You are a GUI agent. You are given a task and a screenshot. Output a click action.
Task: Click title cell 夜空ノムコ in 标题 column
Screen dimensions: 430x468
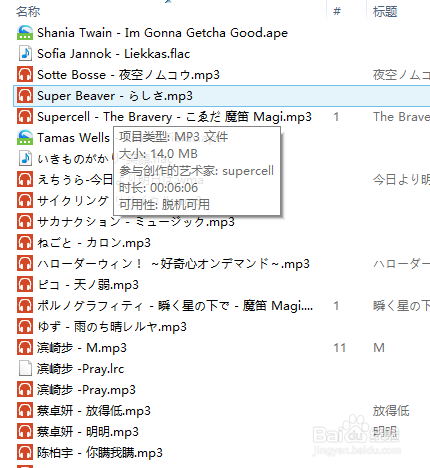pyautogui.click(x=401, y=75)
